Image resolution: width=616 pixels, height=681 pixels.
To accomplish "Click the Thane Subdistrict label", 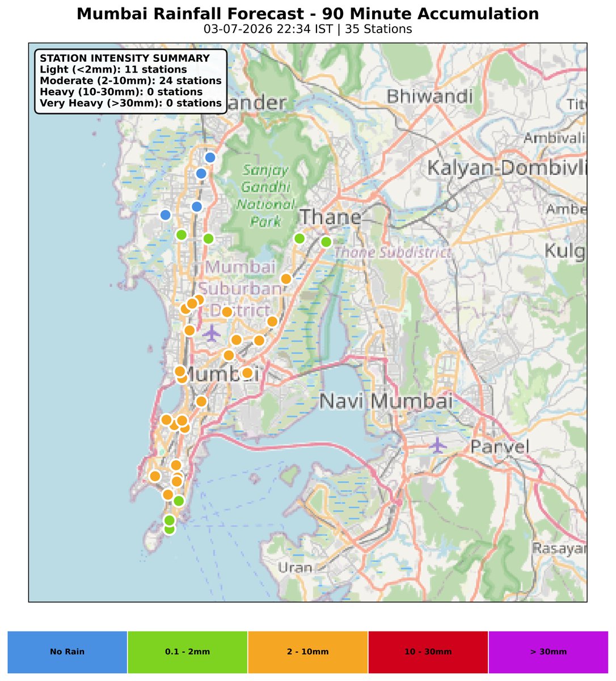I will coord(393,253).
